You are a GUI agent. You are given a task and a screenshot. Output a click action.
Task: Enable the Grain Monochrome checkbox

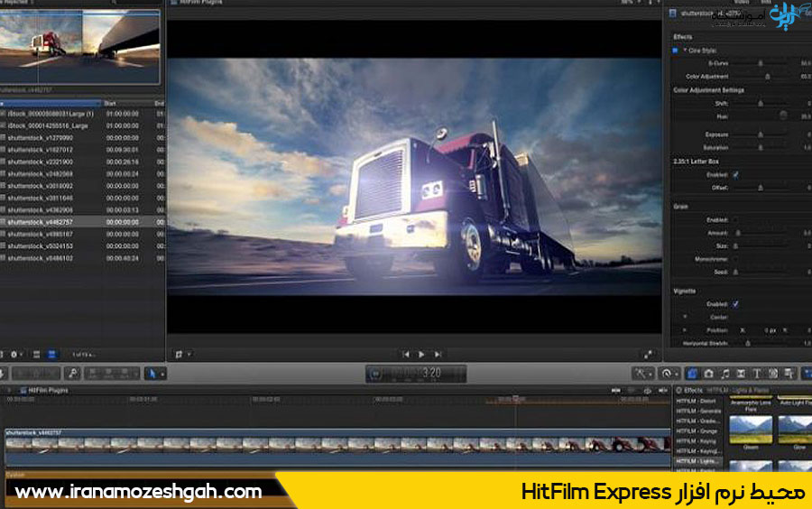click(x=735, y=259)
